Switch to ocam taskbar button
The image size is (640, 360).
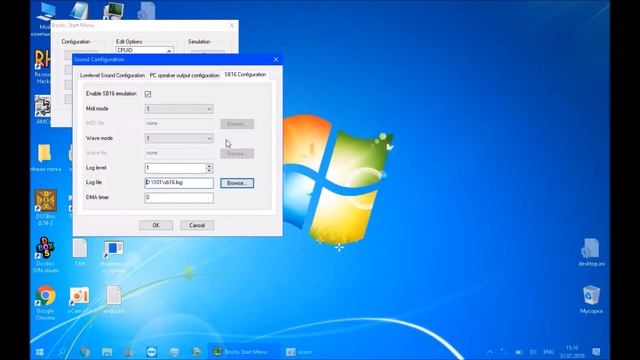pyautogui.click(x=299, y=352)
